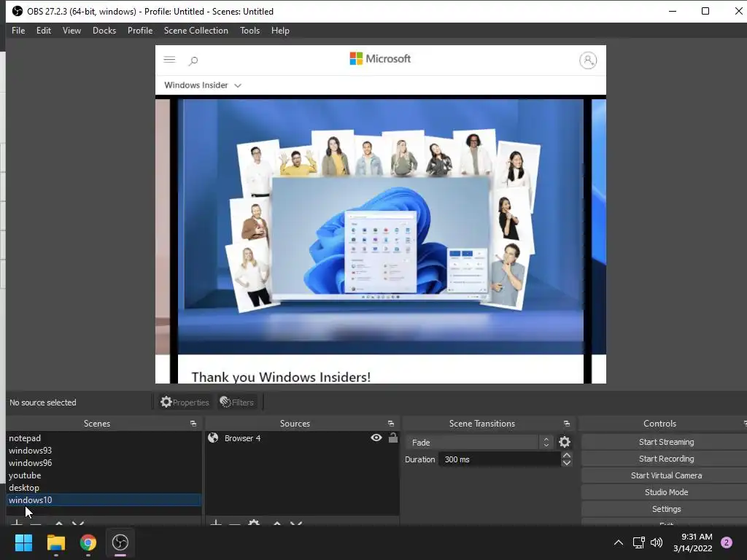Select the Browser 4 source row

coord(302,438)
